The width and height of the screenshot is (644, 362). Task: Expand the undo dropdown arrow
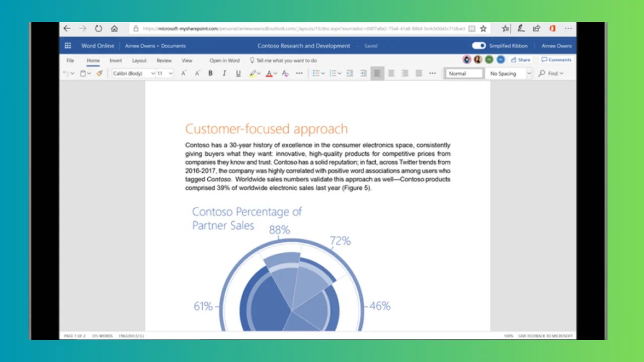click(x=72, y=73)
